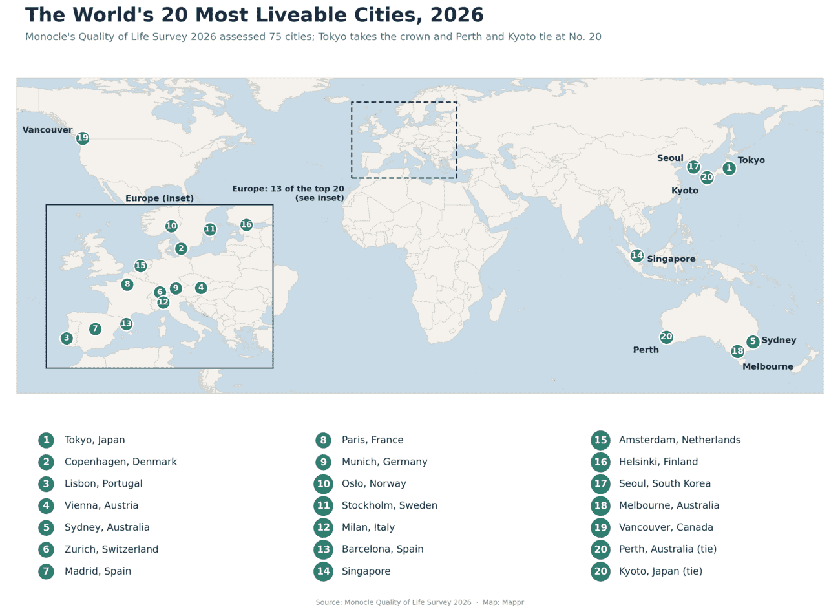Click inset map marker 9 for Munich

(x=176, y=288)
